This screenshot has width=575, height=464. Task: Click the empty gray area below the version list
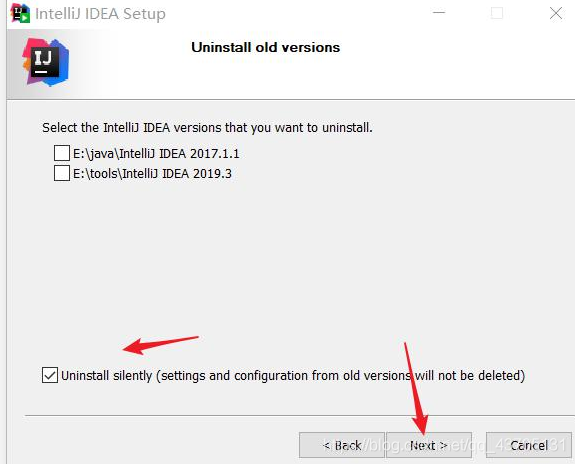[290, 257]
